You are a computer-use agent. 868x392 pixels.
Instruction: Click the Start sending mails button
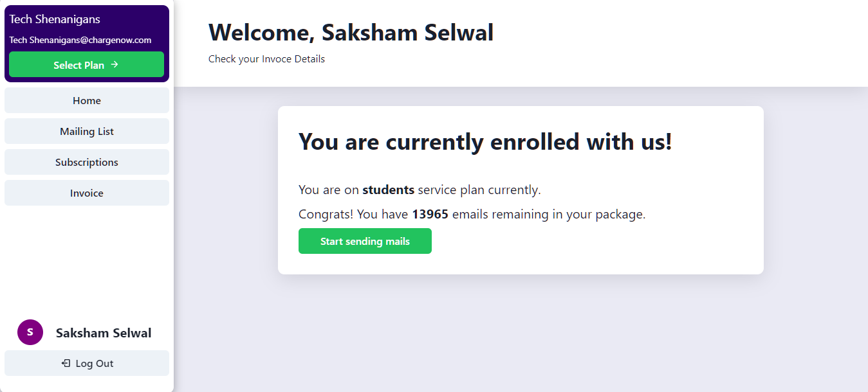365,242
